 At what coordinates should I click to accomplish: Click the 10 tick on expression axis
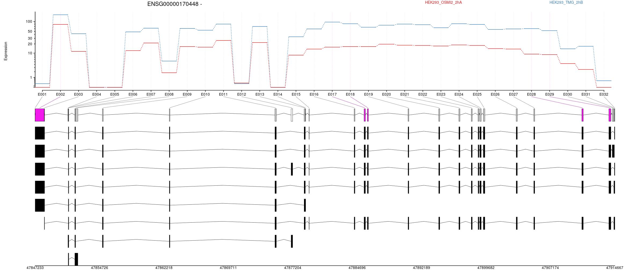[30, 53]
